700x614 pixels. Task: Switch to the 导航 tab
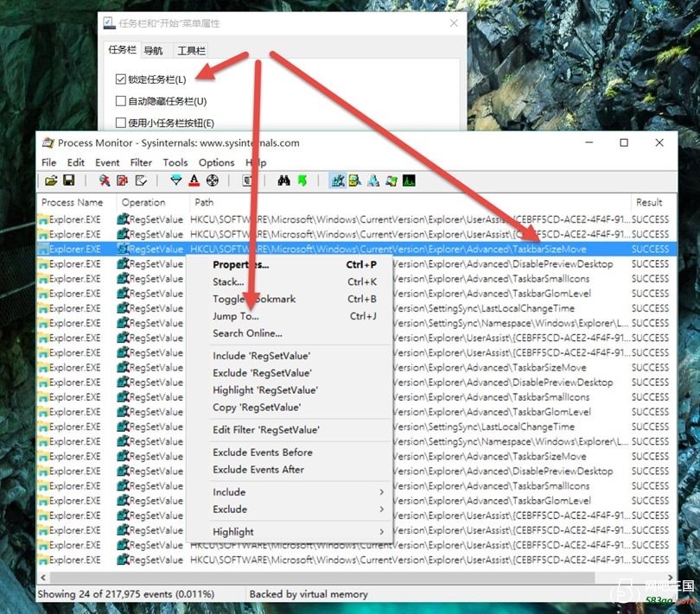(x=153, y=50)
